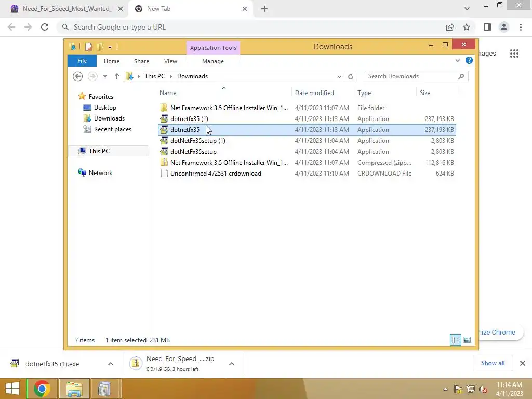
Task: Open Chrome's tab search chevron
Action: click(x=467, y=9)
